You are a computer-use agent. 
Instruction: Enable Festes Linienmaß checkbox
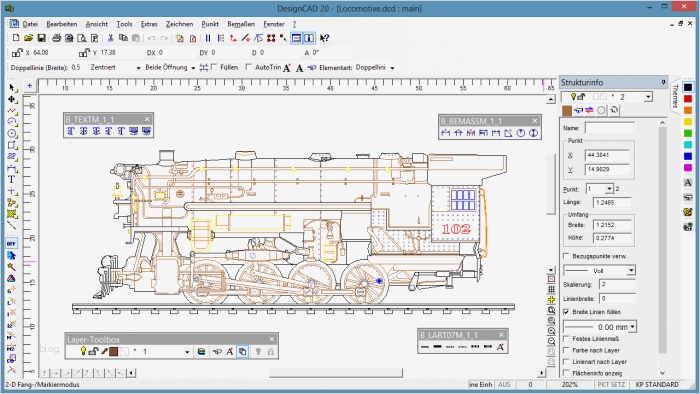(567, 339)
